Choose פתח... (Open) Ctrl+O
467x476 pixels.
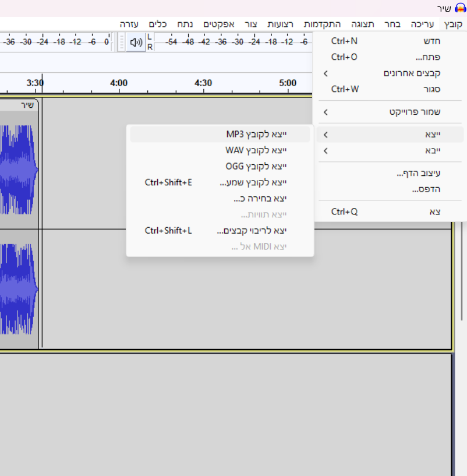pos(390,57)
